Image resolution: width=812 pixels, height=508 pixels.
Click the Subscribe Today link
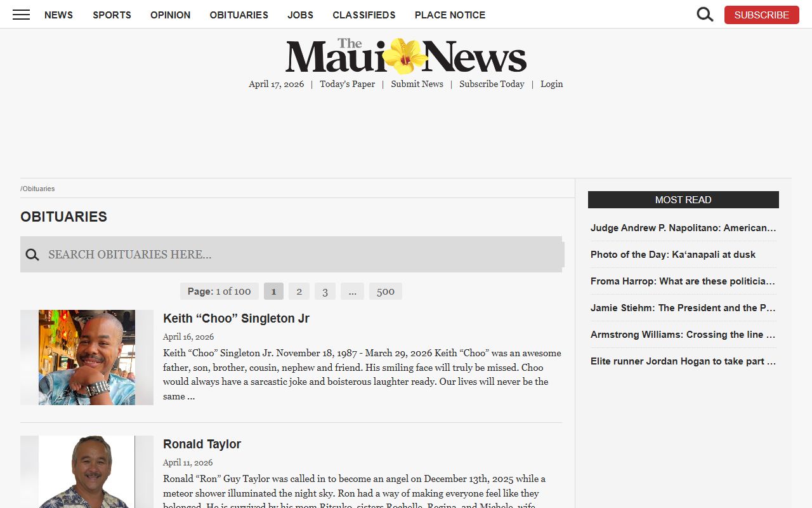click(492, 84)
